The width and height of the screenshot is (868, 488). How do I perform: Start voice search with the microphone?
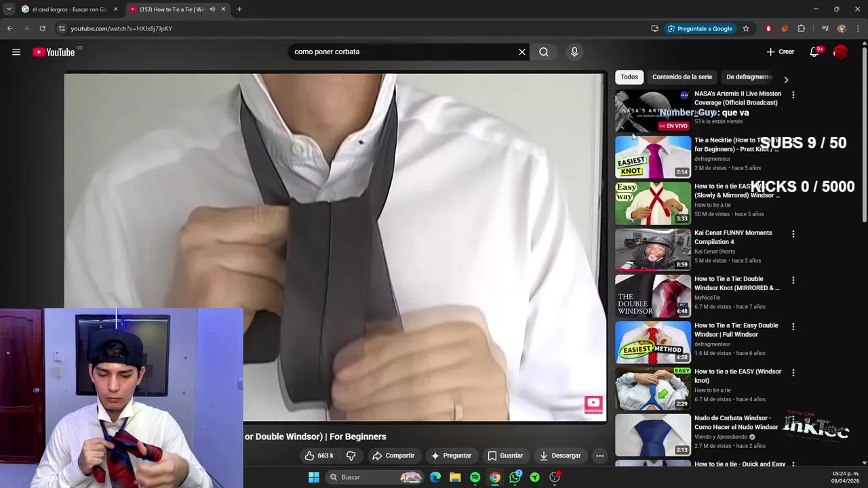tap(574, 52)
